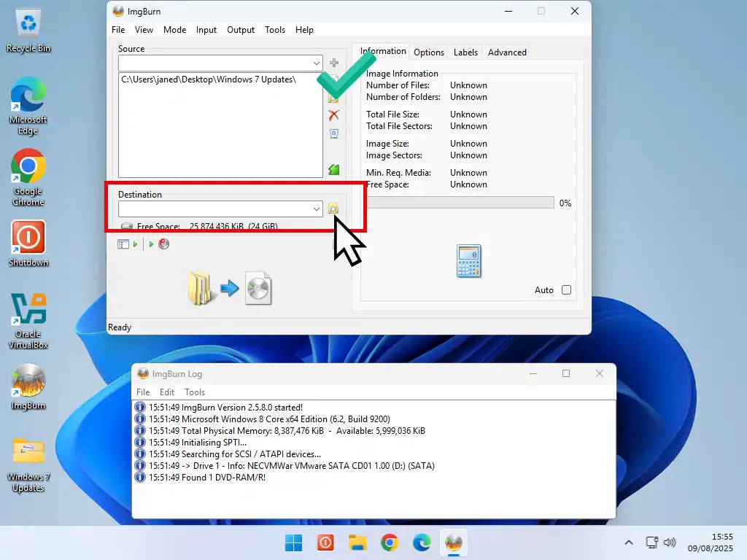Viewport: 747px width, 560px height.
Task: Click the grey plus icon beside Source
Action: (334, 63)
